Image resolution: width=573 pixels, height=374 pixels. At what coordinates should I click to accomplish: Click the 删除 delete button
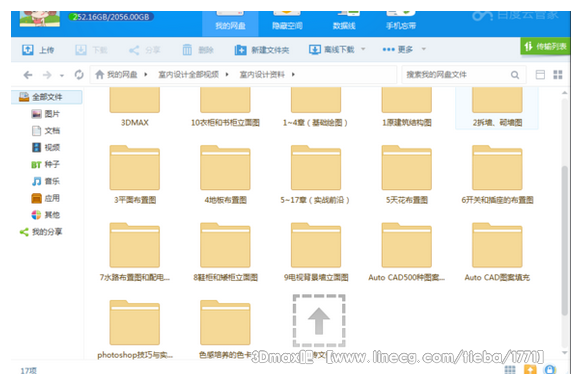(198, 50)
